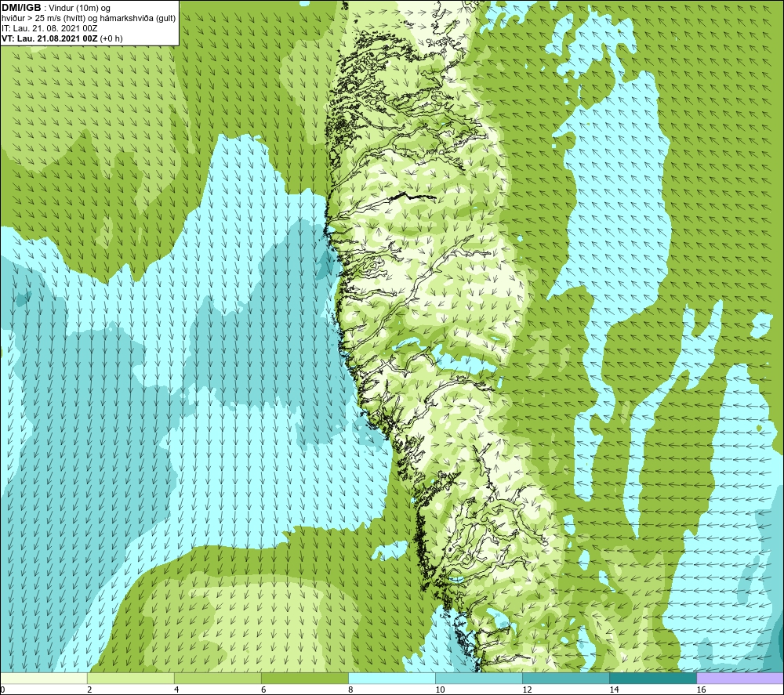Click the "DMI/IGB" title text
The width and height of the screenshot is (784, 695).
click(x=21, y=8)
